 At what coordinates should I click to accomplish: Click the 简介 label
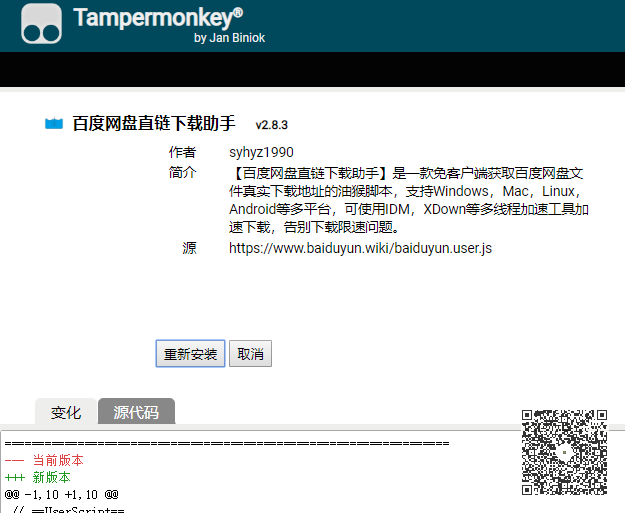[182, 173]
